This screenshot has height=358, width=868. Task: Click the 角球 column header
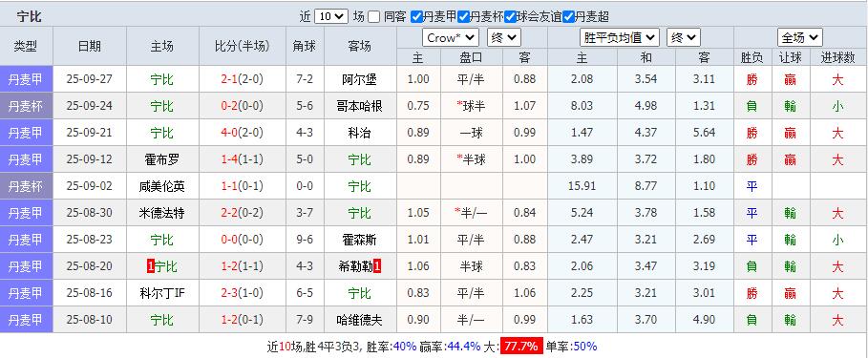pyautogui.click(x=305, y=47)
